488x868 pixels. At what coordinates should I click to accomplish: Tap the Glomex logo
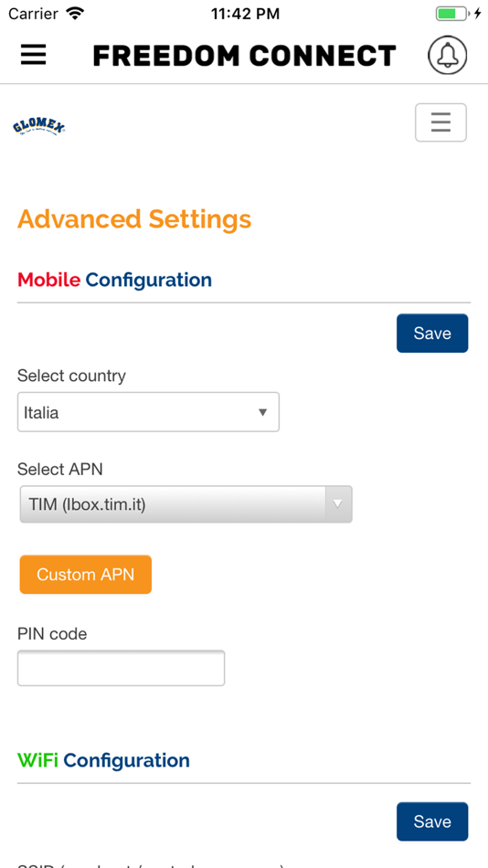(38, 128)
